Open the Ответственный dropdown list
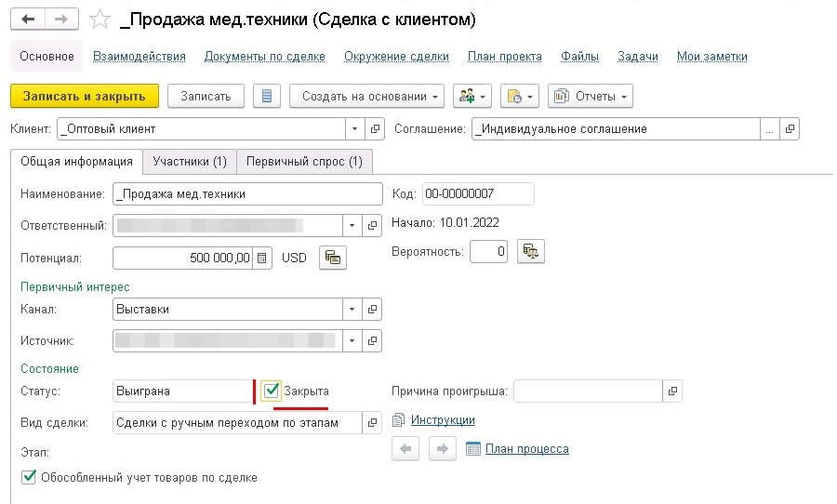This screenshot has height=504, width=837. click(x=352, y=225)
